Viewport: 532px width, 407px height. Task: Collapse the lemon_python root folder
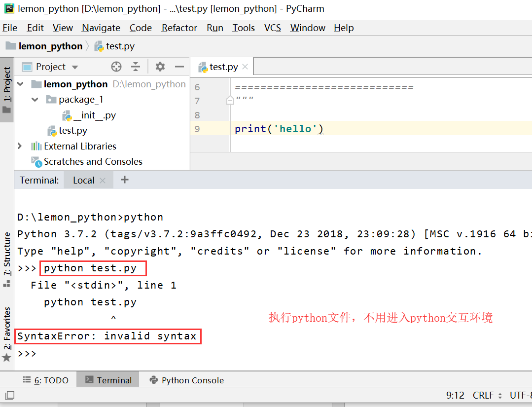20,83
